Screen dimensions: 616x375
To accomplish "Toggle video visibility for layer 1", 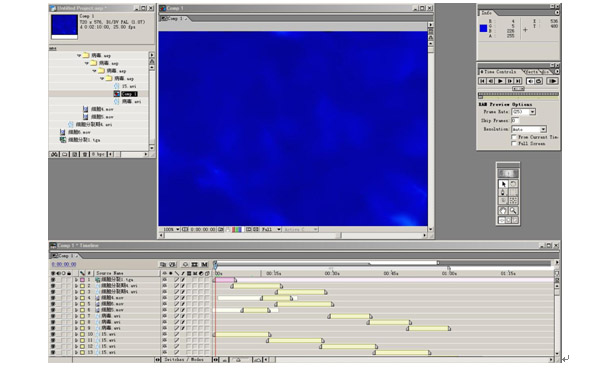I will [53, 280].
